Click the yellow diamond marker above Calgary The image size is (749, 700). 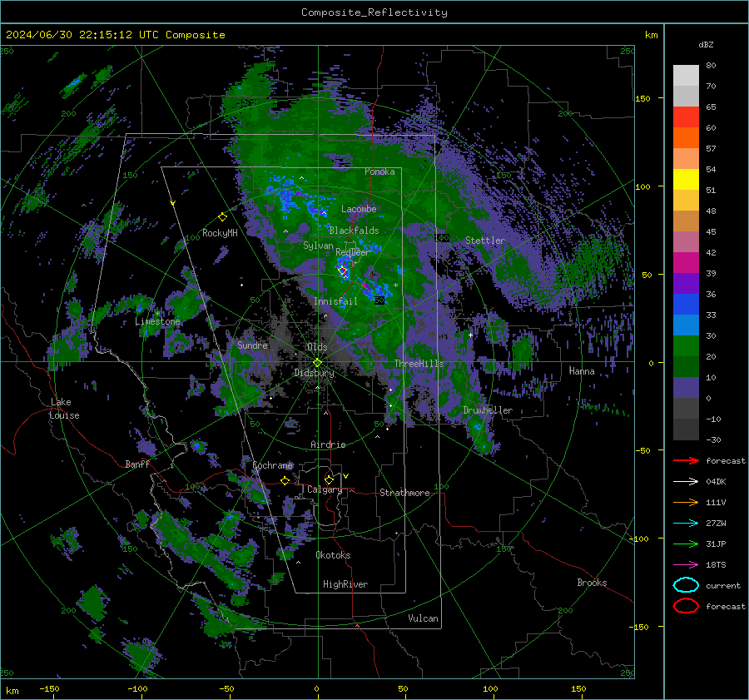pos(329,479)
